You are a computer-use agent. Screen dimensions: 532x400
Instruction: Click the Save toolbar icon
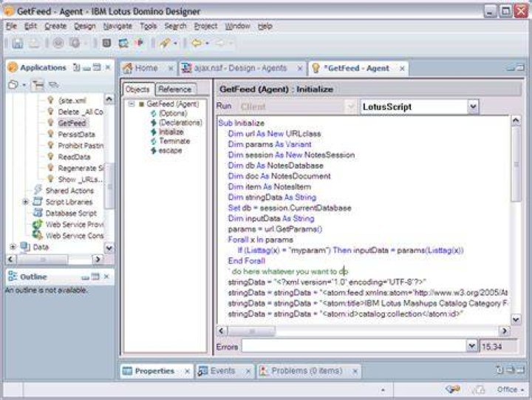(17, 43)
